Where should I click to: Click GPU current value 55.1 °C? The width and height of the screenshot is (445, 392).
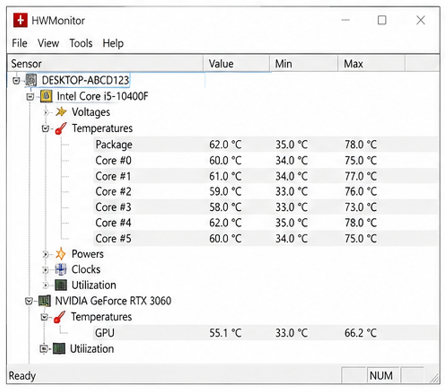point(225,333)
